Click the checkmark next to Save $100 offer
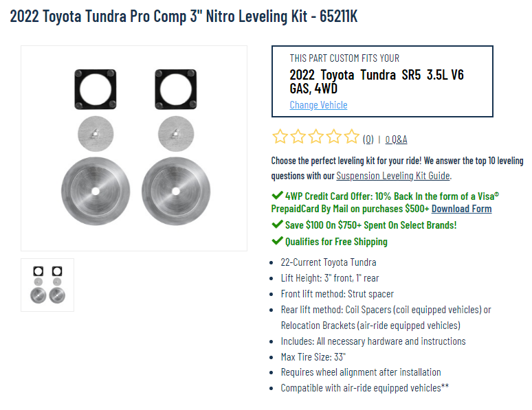Screen dimensions: 532x410 [x=277, y=224]
